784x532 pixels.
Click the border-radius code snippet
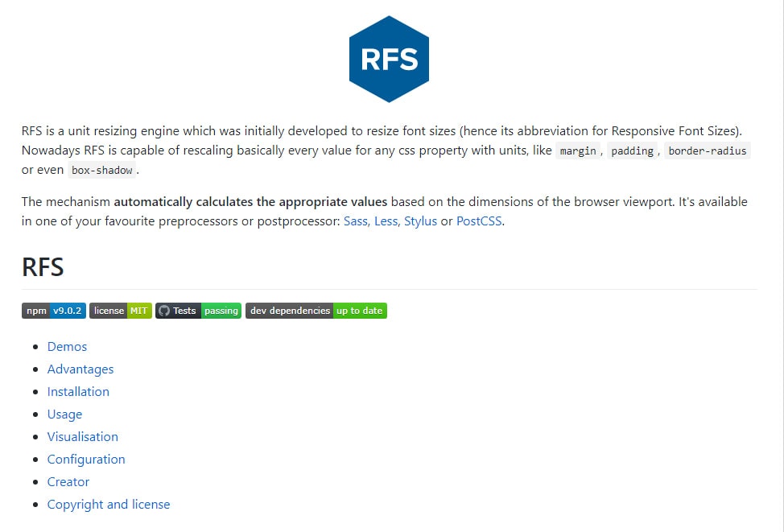(x=707, y=151)
